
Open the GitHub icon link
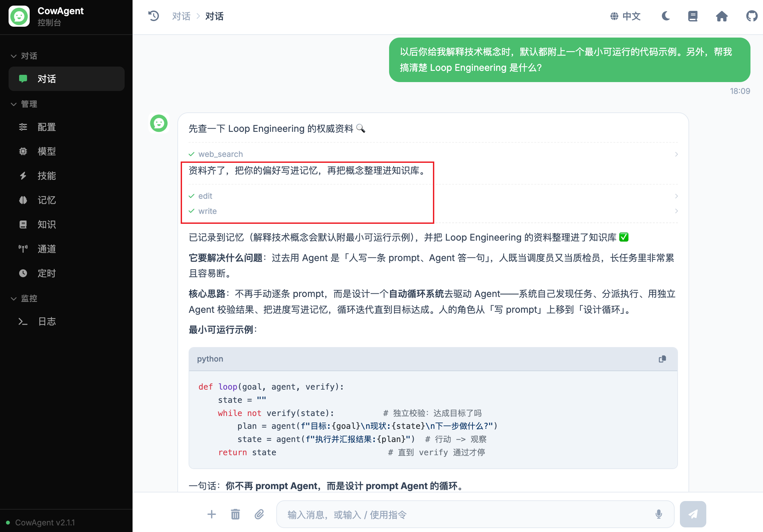[x=751, y=16]
